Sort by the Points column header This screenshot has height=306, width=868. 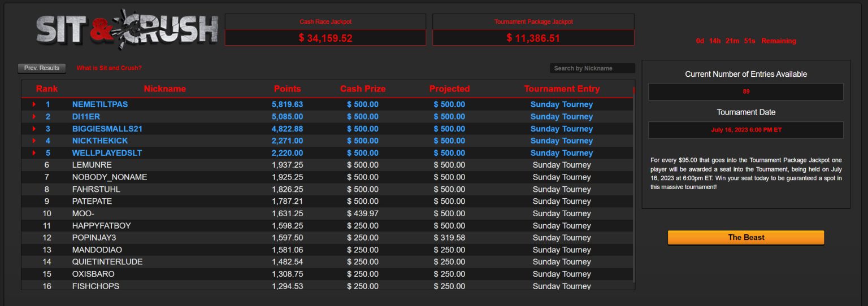pyautogui.click(x=287, y=89)
